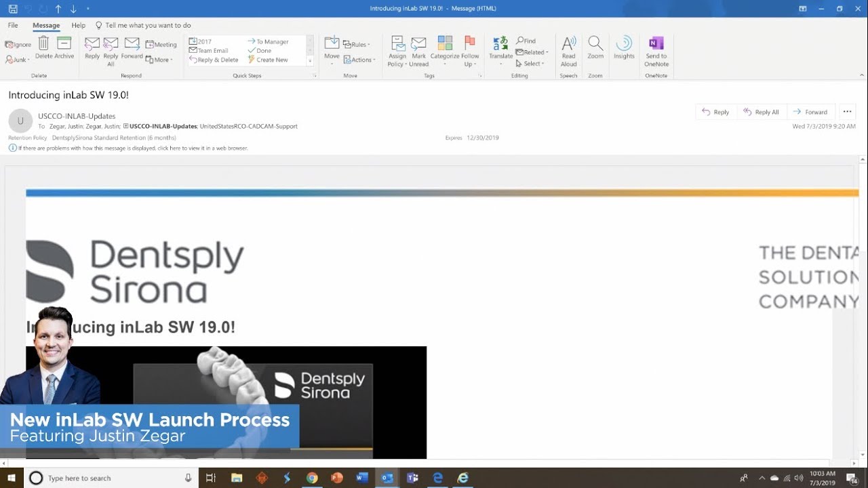This screenshot has height=488, width=868.
Task: Click the Reply button in message header
Action: [x=715, y=112]
